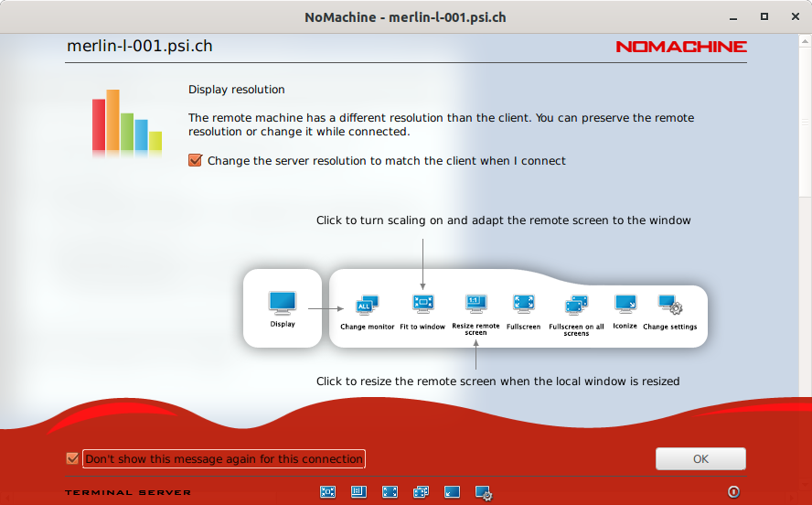Toggle Don't show this message again checkbox
Screen dimensions: 812x505
(x=72, y=458)
